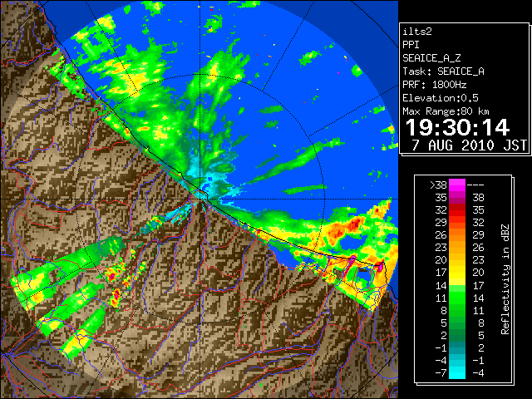Pick the orange swatch between 26 and 29
Viewport: 532px width, 399px height.
coord(457,234)
